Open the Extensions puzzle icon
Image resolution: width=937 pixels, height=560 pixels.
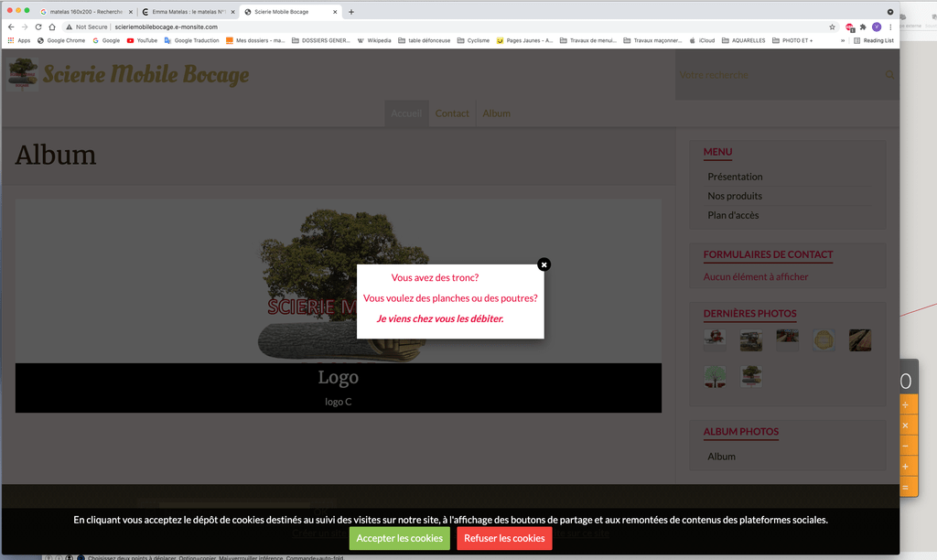coord(863,27)
